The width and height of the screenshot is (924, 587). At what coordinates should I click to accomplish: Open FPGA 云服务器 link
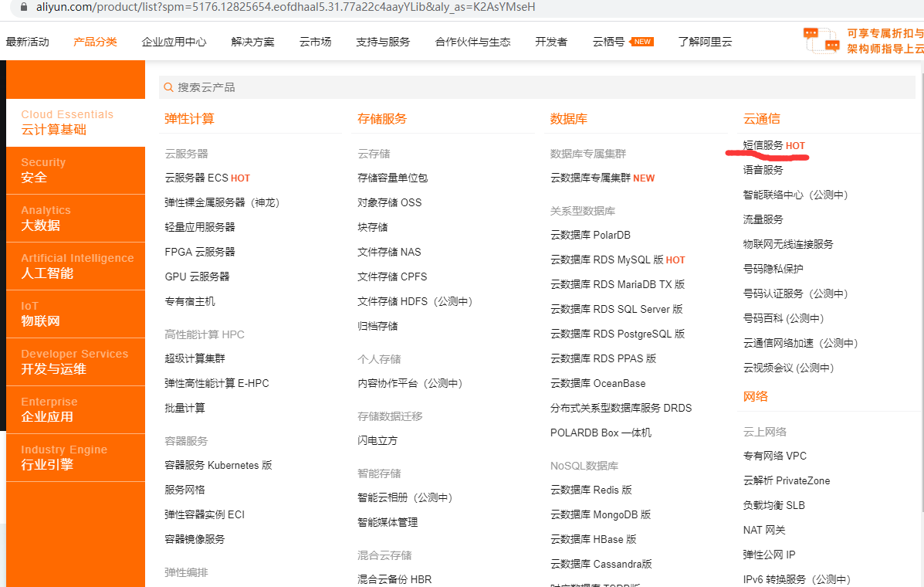click(x=200, y=253)
